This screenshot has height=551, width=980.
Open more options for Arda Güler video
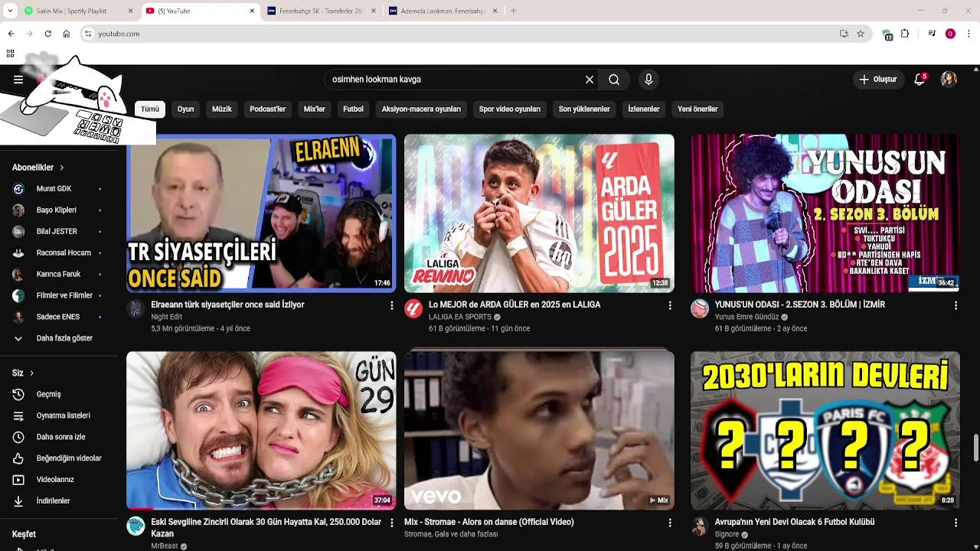(670, 305)
